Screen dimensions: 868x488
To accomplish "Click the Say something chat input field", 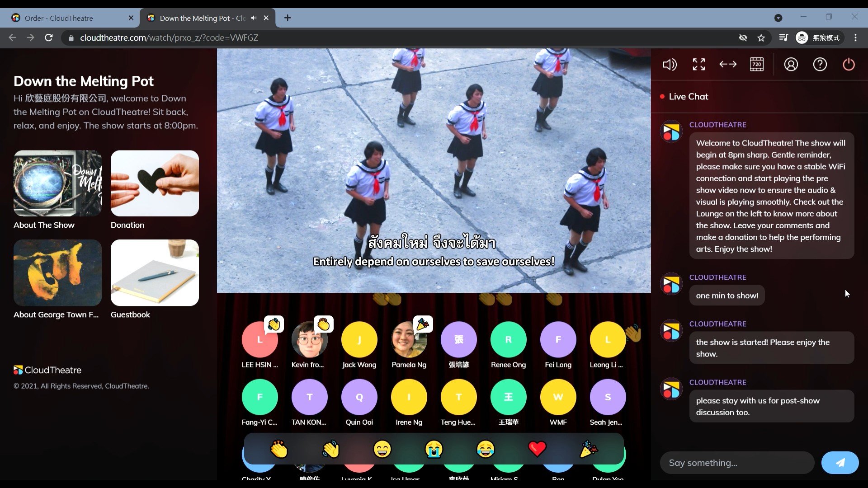I will point(737,463).
